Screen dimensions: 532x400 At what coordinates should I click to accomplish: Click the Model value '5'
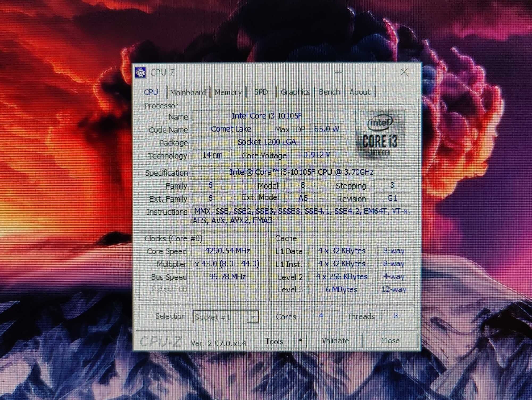tap(303, 185)
